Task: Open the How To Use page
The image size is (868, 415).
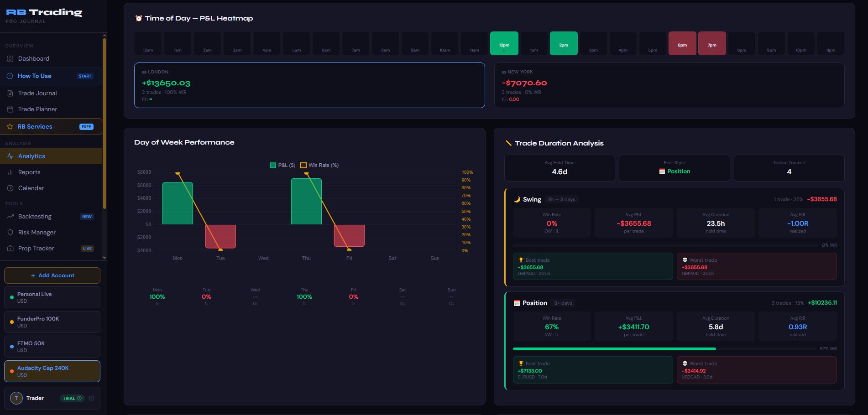Action: pyautogui.click(x=34, y=76)
